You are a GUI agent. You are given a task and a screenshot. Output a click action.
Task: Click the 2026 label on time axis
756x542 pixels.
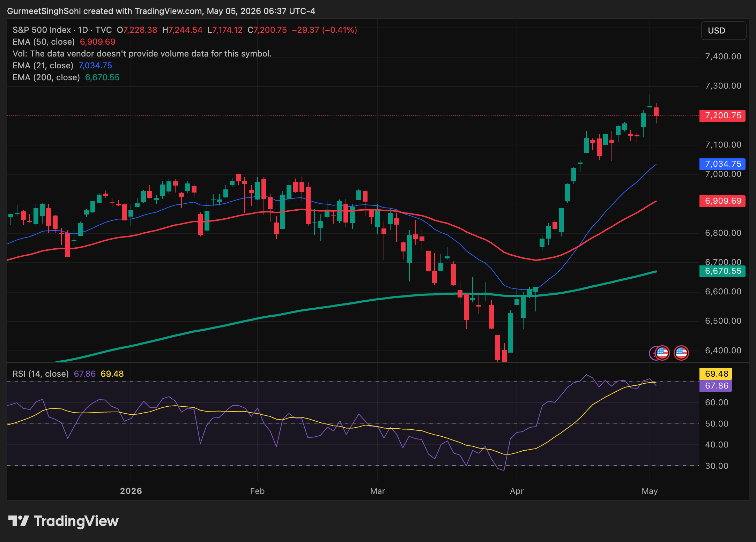point(131,491)
